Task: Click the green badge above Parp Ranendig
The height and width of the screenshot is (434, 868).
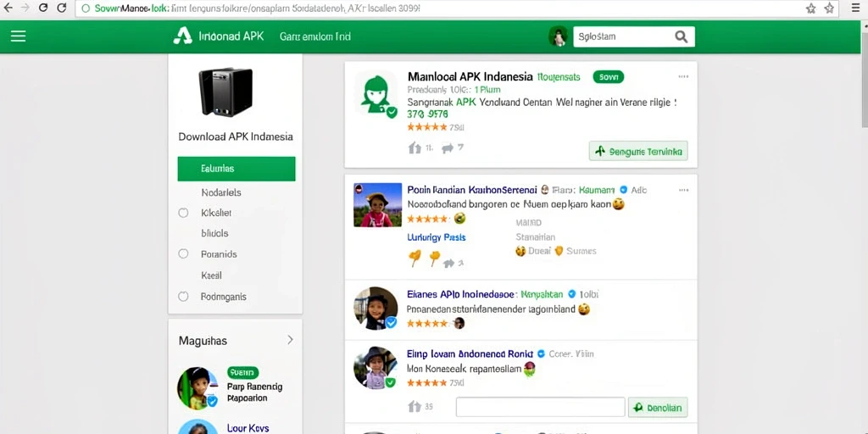Action: pyautogui.click(x=242, y=372)
